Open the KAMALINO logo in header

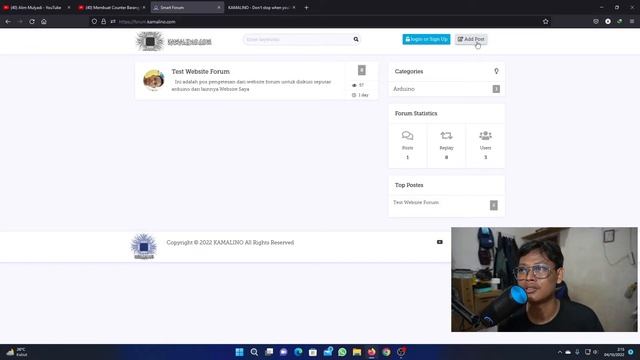pos(150,41)
